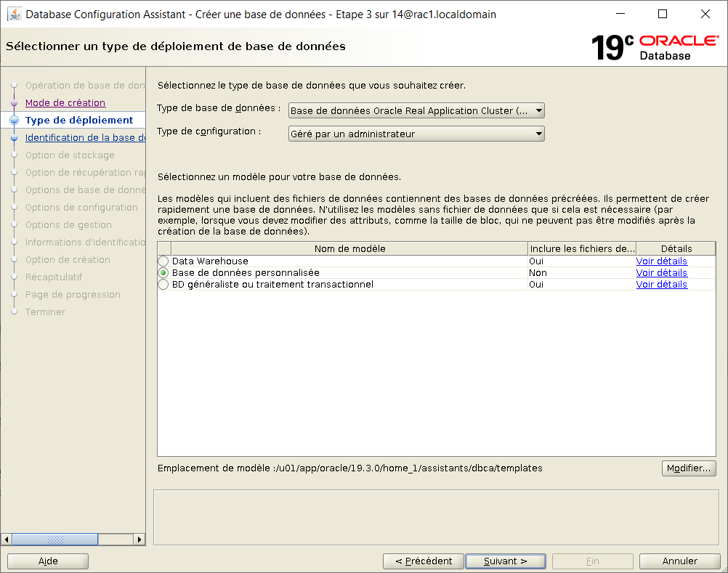Select Base de données personnalisée radio button
728x573 pixels.
tap(163, 273)
